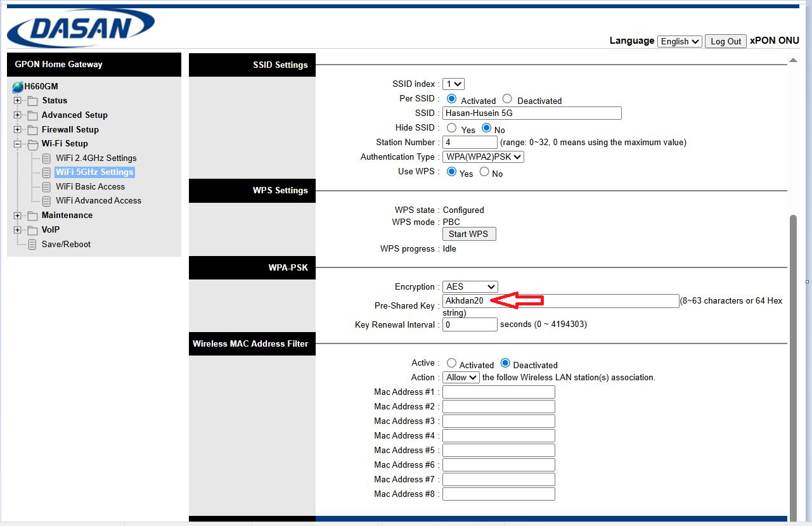Click the WiFi Advanced Access page icon
The image size is (812, 526).
coord(46,200)
